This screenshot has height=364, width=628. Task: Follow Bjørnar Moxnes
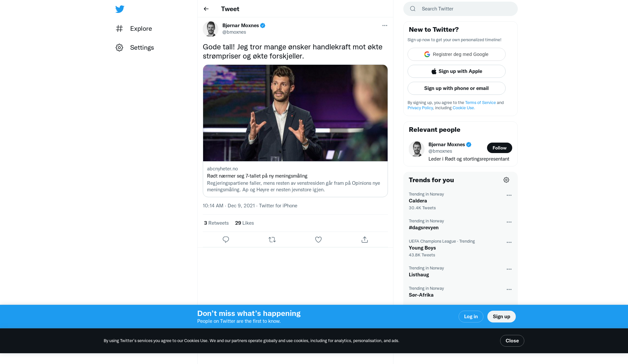(499, 148)
